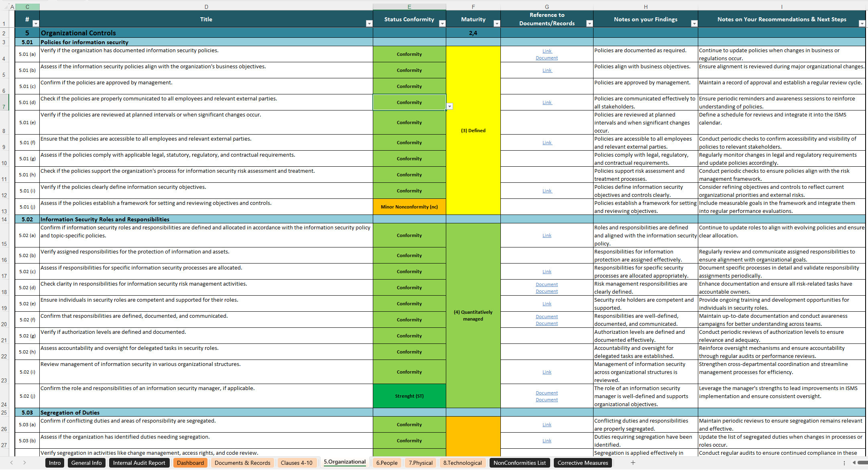Select the Corrective Measures sheet tab
This screenshot has width=868, height=470.
click(583, 463)
